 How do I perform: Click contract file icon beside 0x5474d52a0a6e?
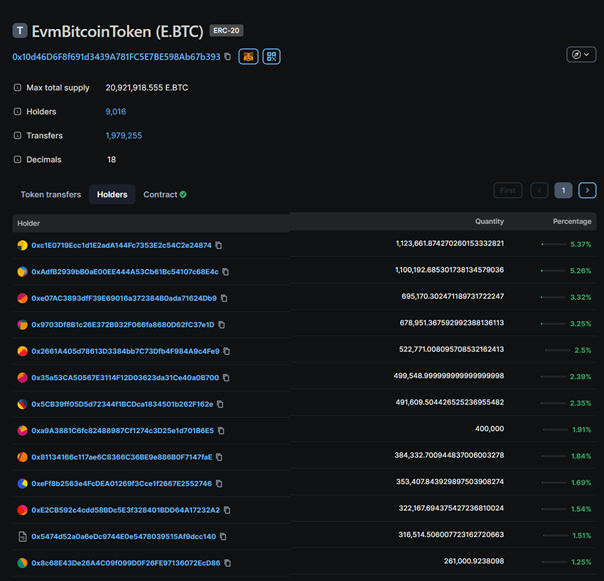(23, 536)
